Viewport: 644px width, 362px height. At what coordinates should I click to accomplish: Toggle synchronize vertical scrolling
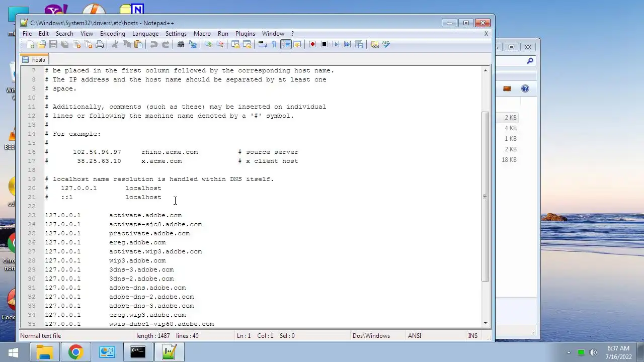pyautogui.click(x=235, y=45)
